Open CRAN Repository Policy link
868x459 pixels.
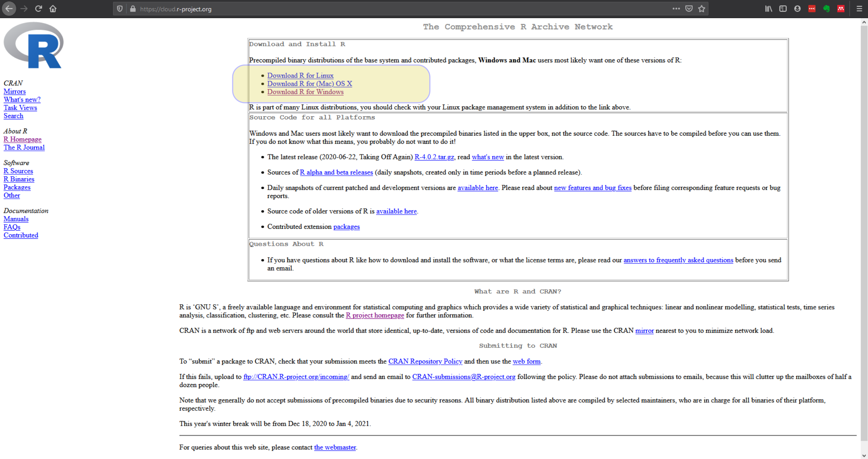pos(425,362)
